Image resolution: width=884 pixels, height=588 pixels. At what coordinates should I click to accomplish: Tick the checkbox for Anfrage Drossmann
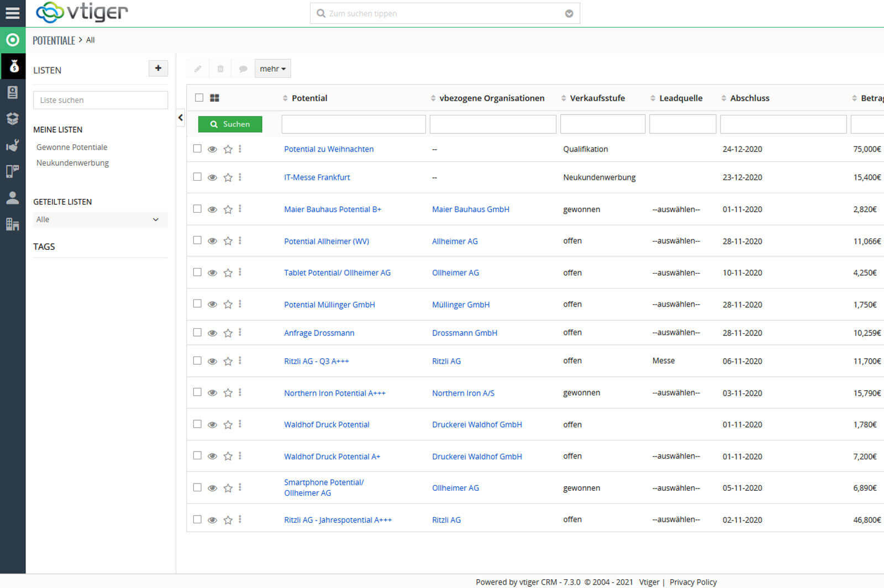click(x=197, y=333)
